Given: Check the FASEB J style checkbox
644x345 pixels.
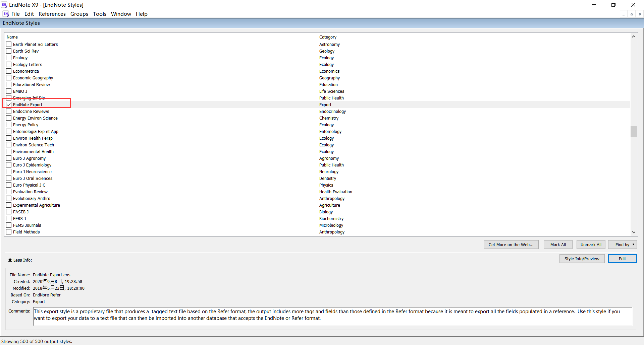Looking at the screenshot, I should pos(9,212).
